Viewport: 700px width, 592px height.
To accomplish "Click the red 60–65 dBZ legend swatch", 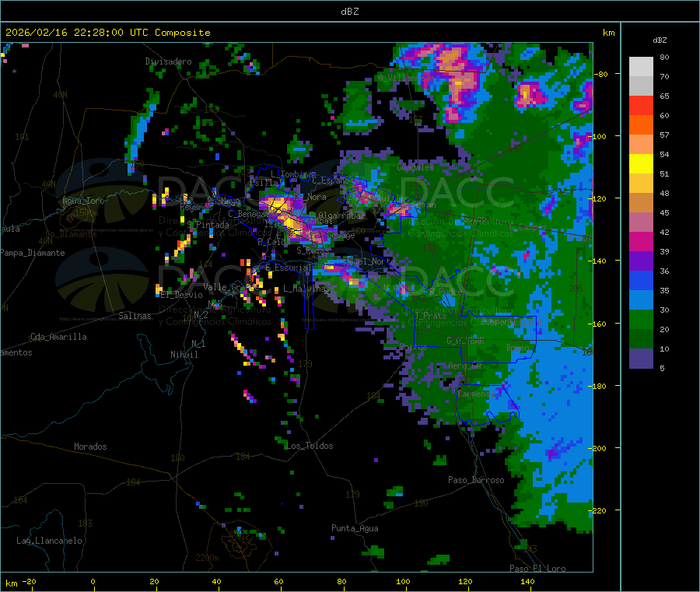I will [x=641, y=105].
